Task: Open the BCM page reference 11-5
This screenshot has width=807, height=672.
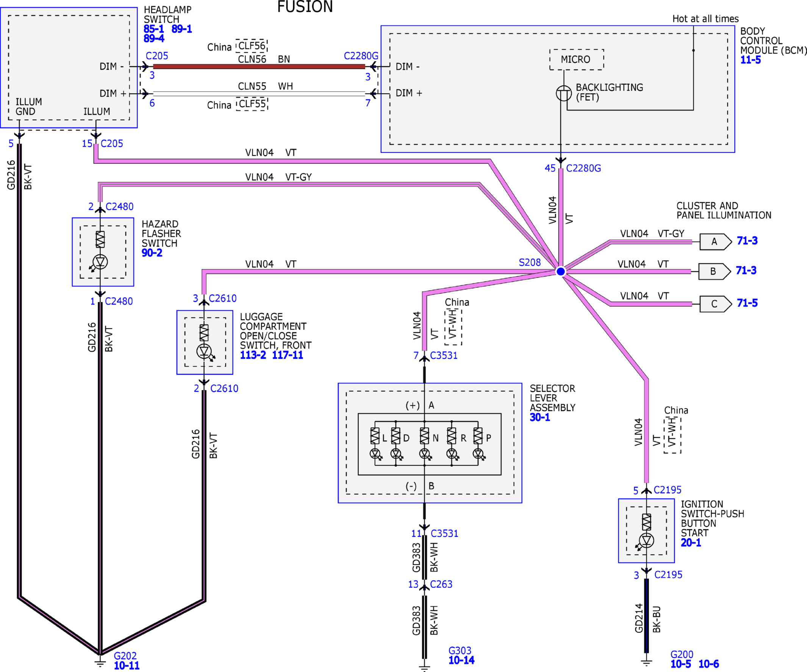Action: tap(751, 60)
